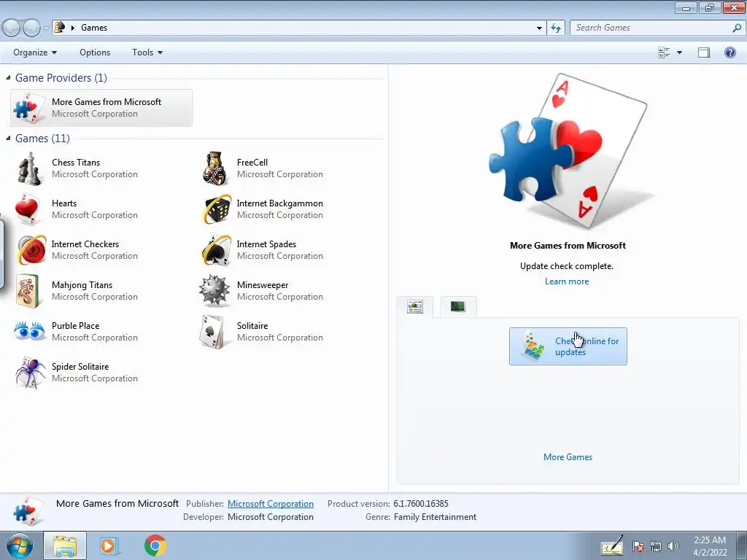Select the FreeCell game icon
Screen dimensions: 747x560
click(215, 168)
